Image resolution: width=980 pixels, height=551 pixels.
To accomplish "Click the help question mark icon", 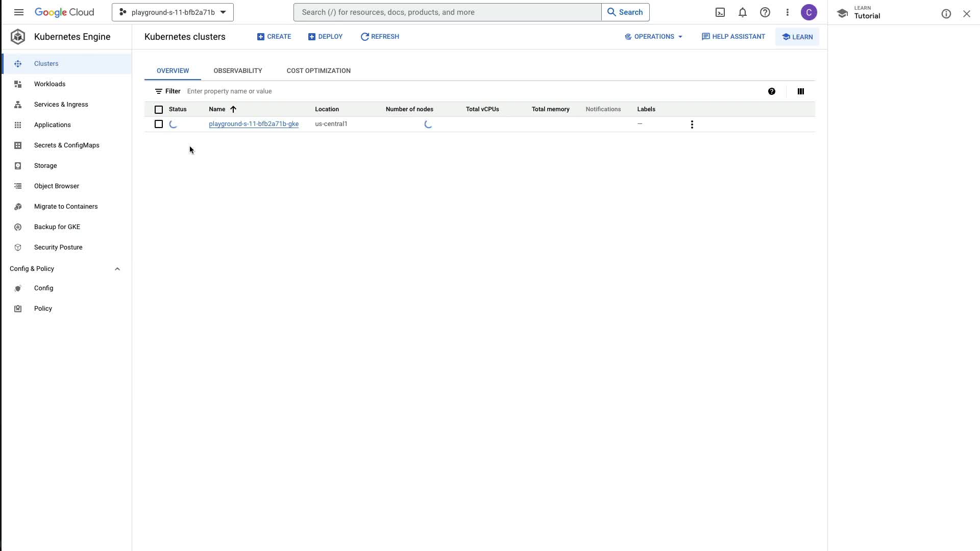I will (765, 12).
